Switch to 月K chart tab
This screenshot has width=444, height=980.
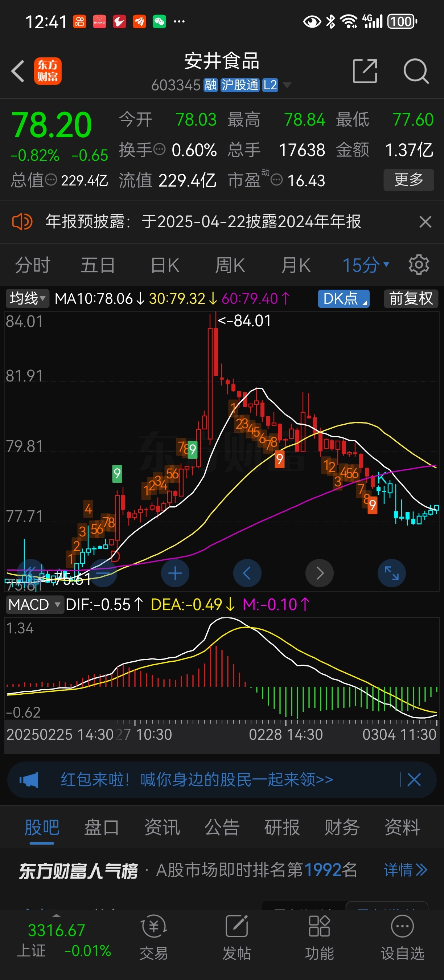[296, 265]
